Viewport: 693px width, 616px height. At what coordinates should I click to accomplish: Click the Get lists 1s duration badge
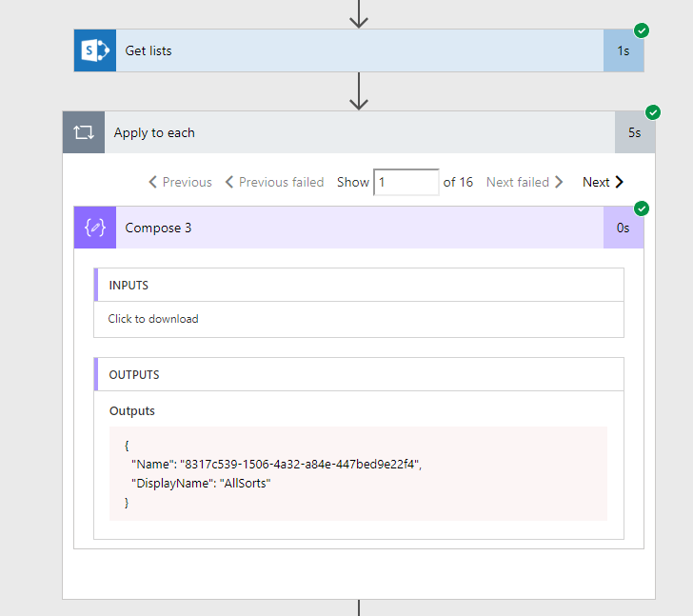(624, 50)
